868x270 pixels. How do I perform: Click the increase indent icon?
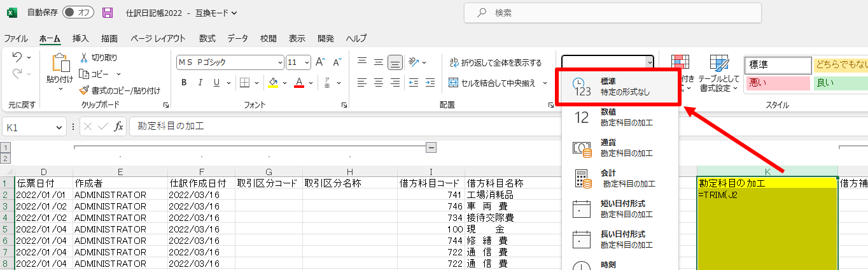[430, 83]
